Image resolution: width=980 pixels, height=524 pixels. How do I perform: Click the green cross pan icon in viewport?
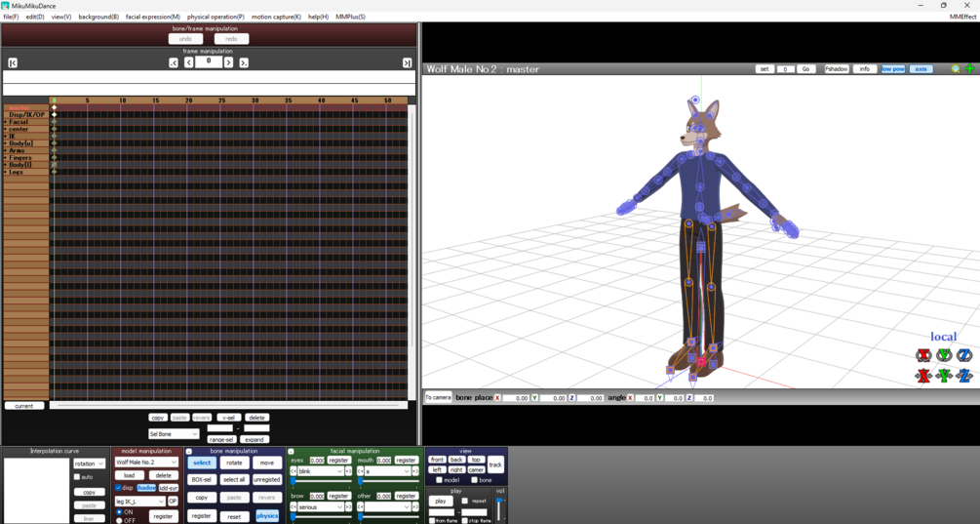tap(969, 68)
